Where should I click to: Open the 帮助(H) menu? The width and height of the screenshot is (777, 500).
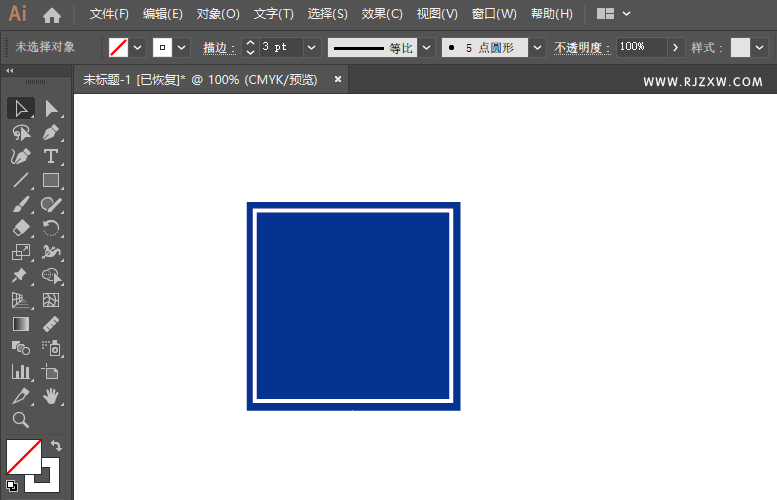tap(552, 14)
